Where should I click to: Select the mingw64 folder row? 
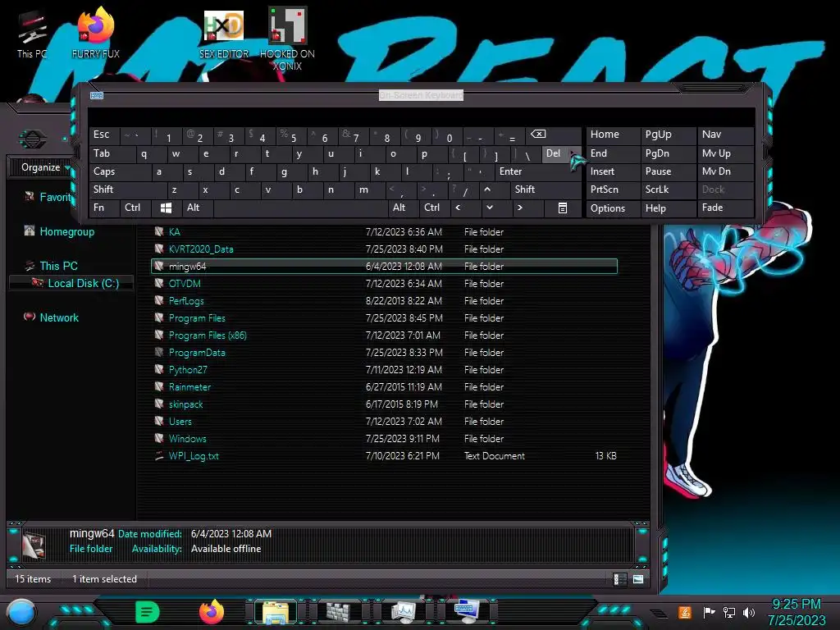(x=384, y=267)
